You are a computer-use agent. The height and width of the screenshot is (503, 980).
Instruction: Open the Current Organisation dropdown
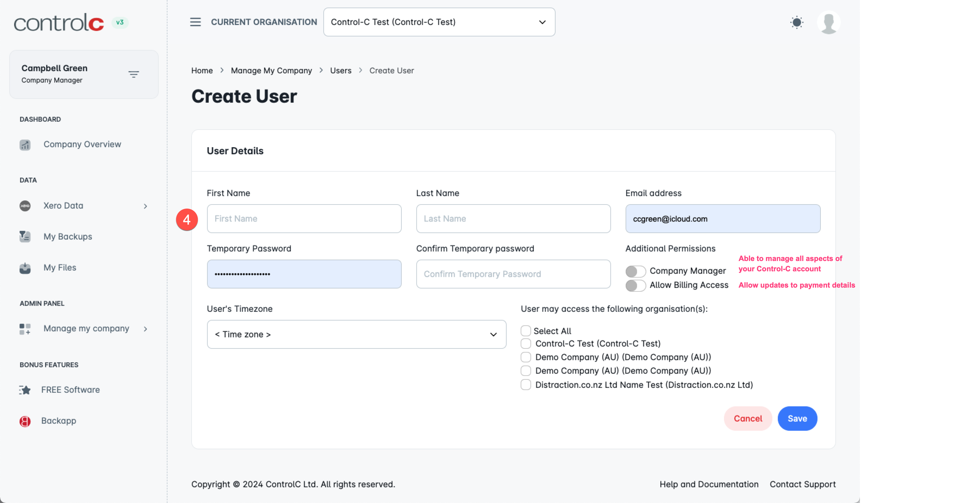coord(439,22)
